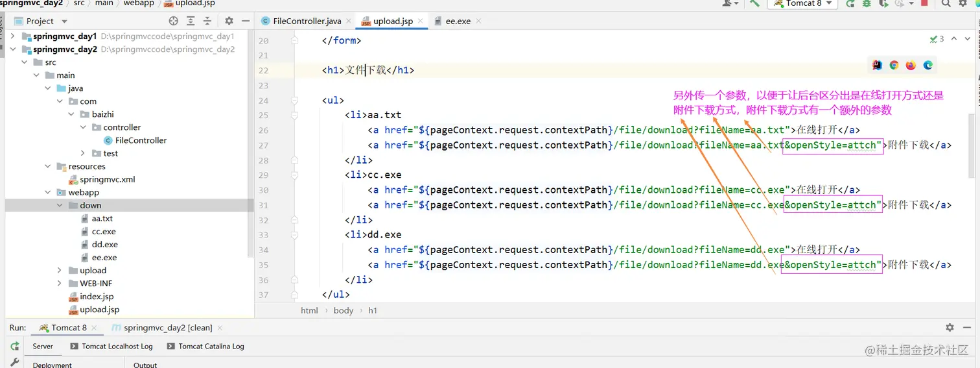Open Project panel options gear
Viewport: 980px width, 368px height.
[229, 21]
